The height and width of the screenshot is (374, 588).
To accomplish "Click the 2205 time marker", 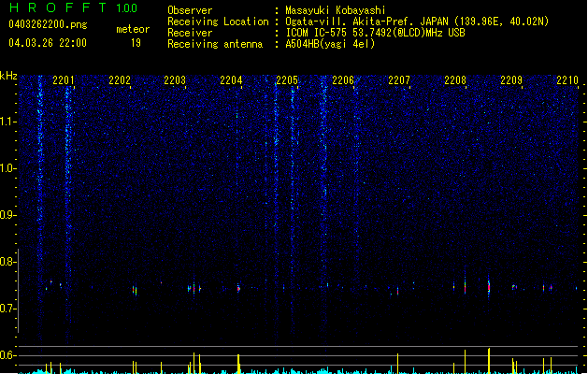I will [x=287, y=80].
